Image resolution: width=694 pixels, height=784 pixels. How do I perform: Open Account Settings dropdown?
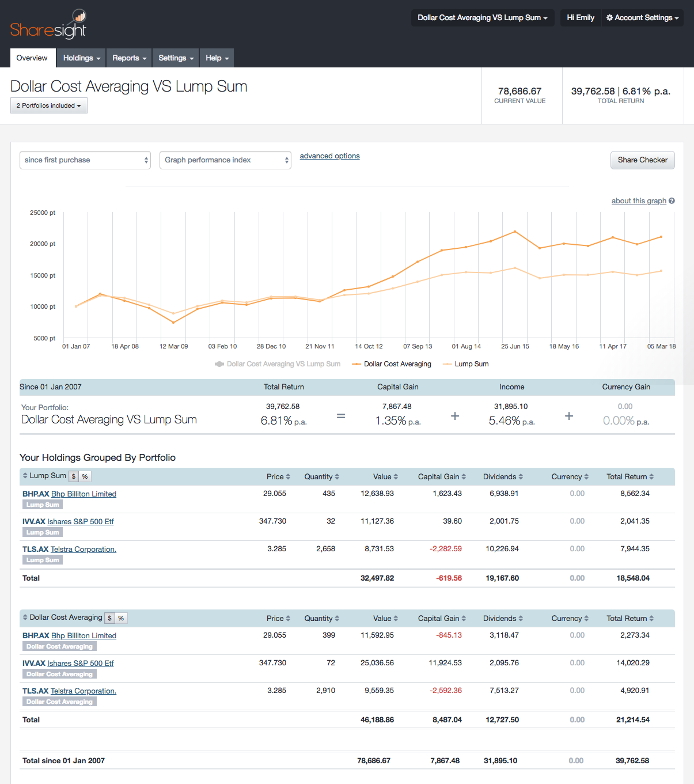tap(642, 18)
